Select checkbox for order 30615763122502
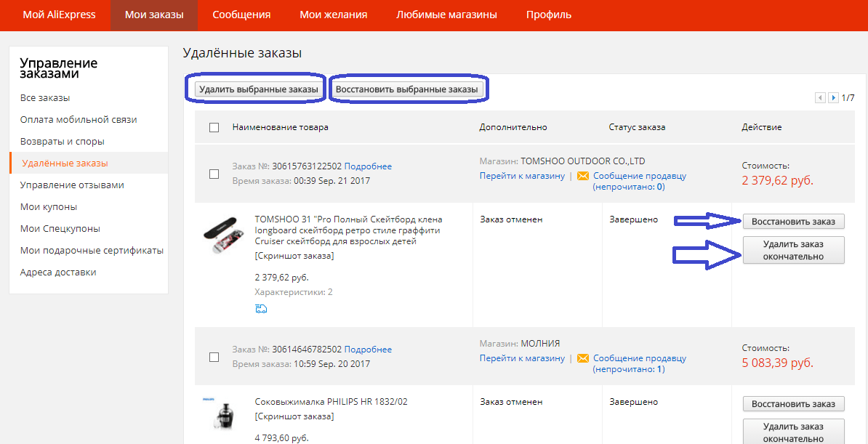 (x=214, y=174)
